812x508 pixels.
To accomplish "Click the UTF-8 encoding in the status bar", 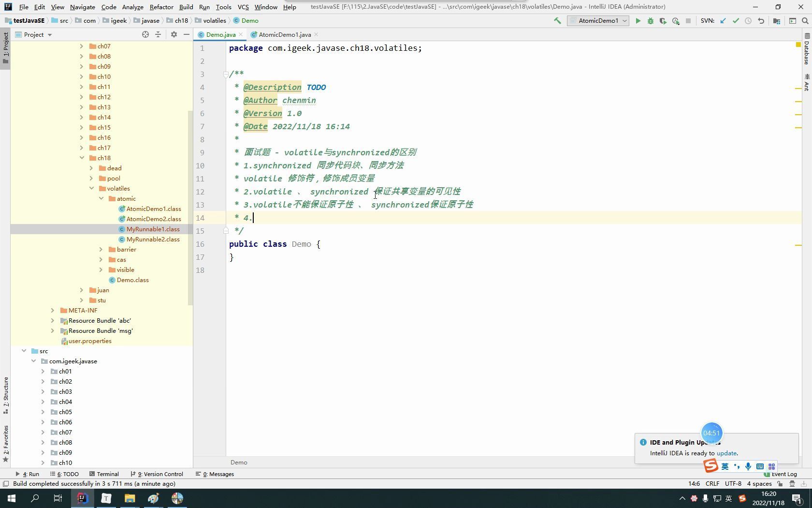I will (733, 484).
